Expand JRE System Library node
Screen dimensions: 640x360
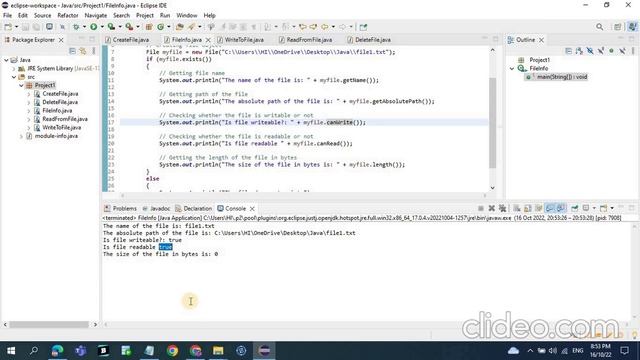click(x=14, y=69)
